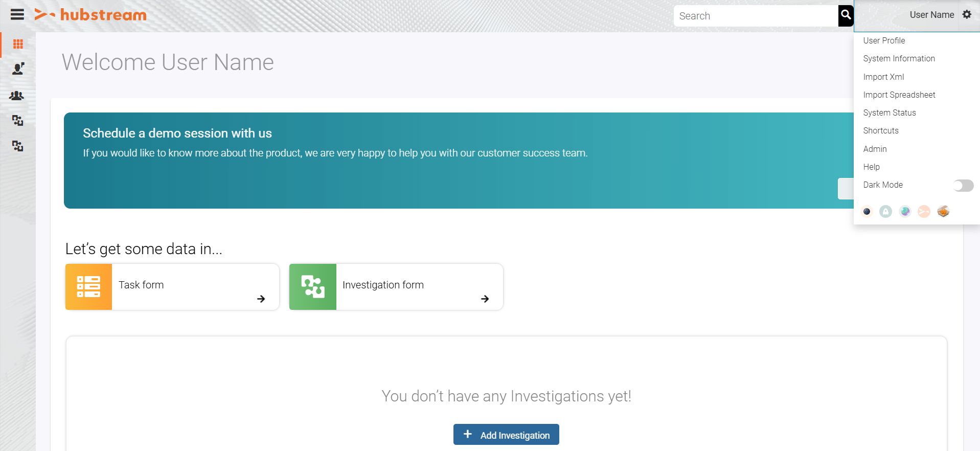Image resolution: width=980 pixels, height=451 pixels.
Task: Click the green Investigation form puzzle icon
Action: pyautogui.click(x=313, y=287)
